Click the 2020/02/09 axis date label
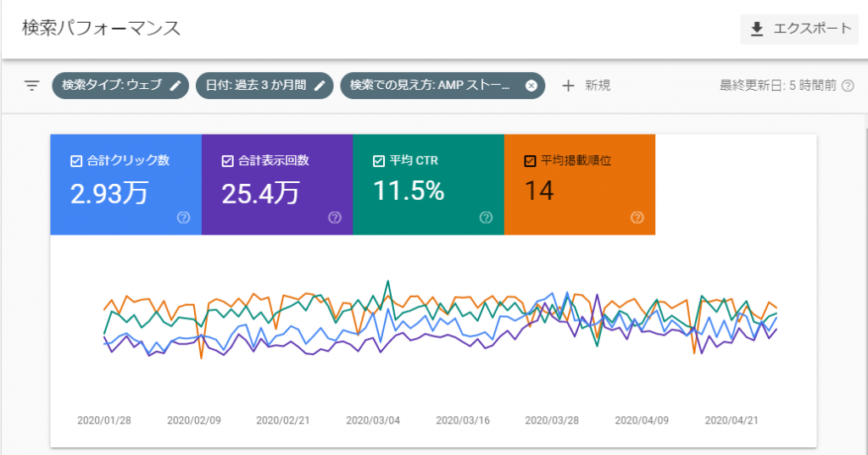Screen dimensions: 868x455 click(x=194, y=420)
